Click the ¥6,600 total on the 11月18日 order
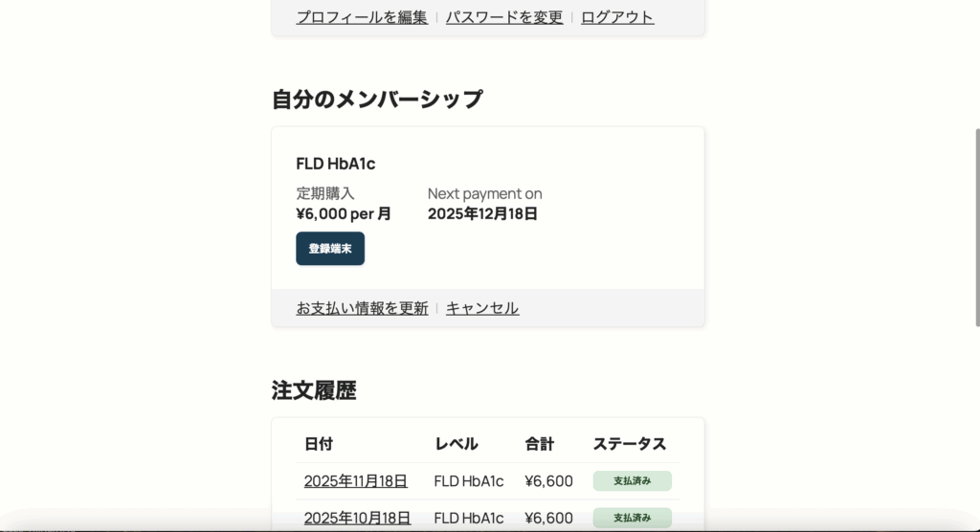Screen dimensions: 980x532 pos(548,481)
